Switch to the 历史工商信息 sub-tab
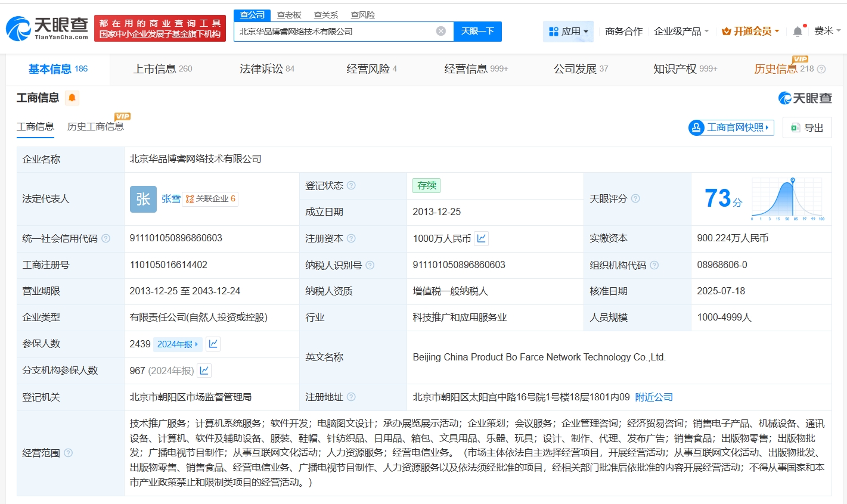847x504 pixels. tap(95, 126)
